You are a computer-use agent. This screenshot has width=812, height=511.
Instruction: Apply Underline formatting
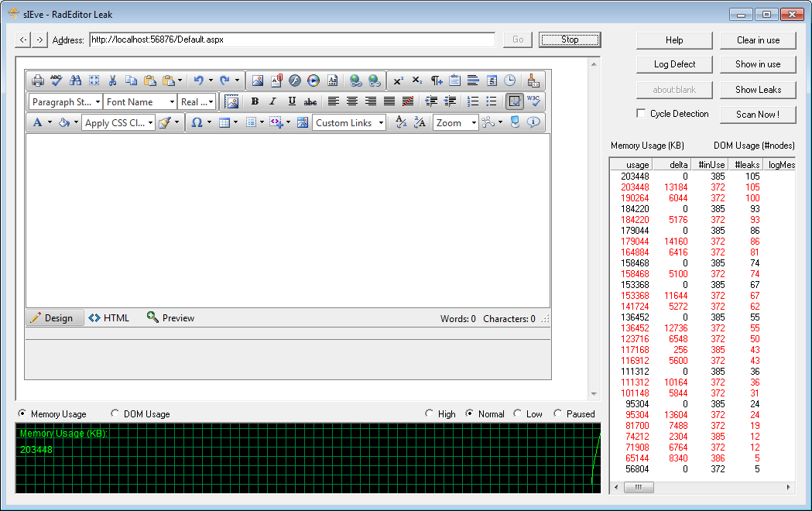point(292,101)
